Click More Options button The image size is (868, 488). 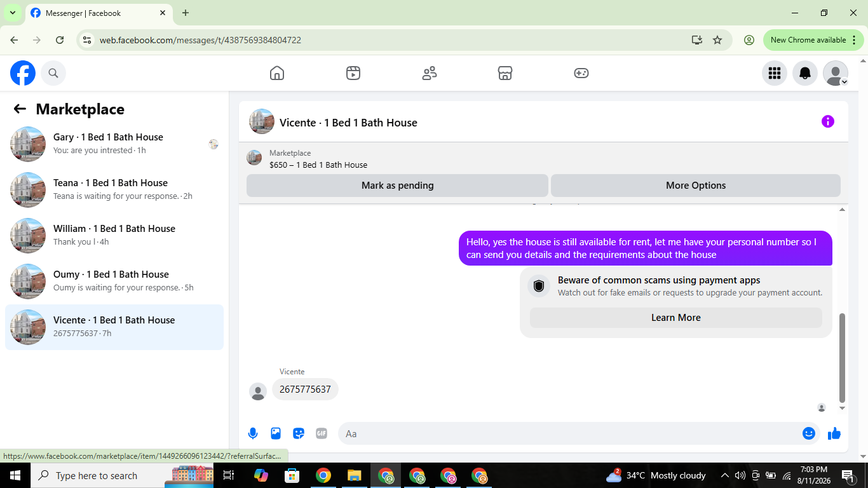click(696, 186)
